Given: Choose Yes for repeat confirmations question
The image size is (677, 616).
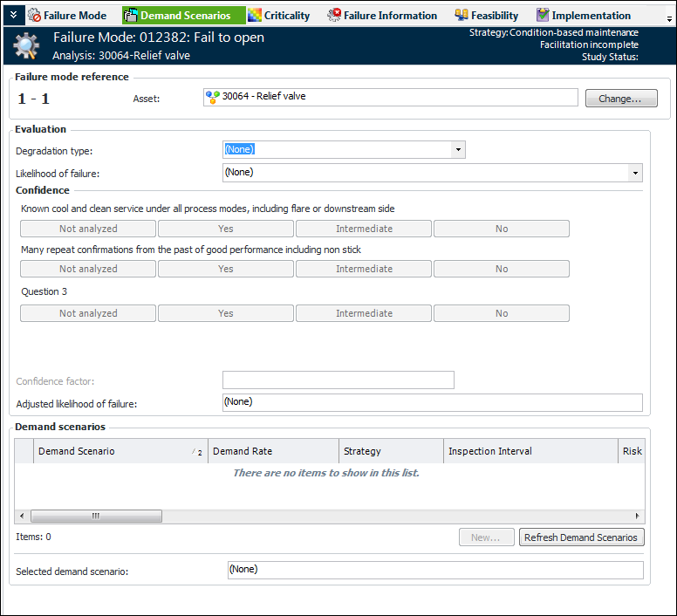Looking at the screenshot, I should pos(226,269).
